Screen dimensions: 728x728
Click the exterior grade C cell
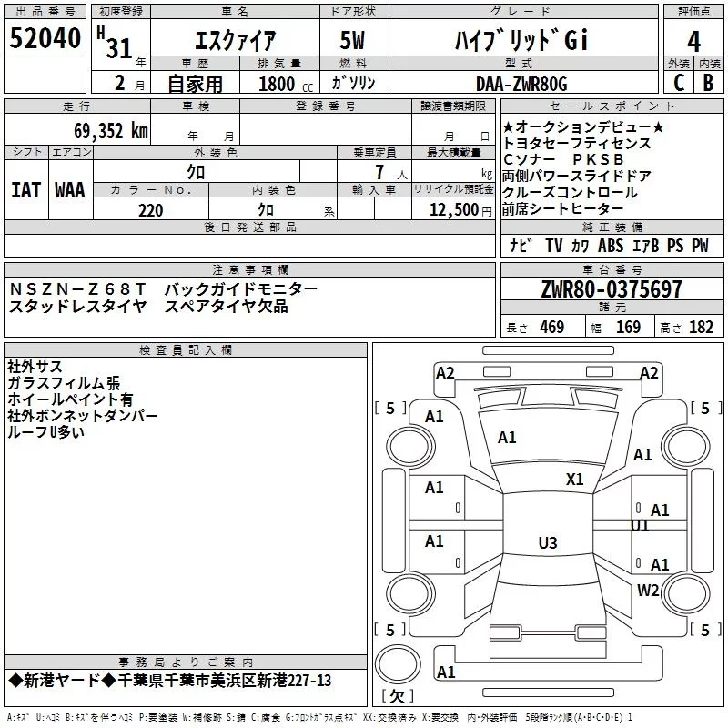coord(678,83)
